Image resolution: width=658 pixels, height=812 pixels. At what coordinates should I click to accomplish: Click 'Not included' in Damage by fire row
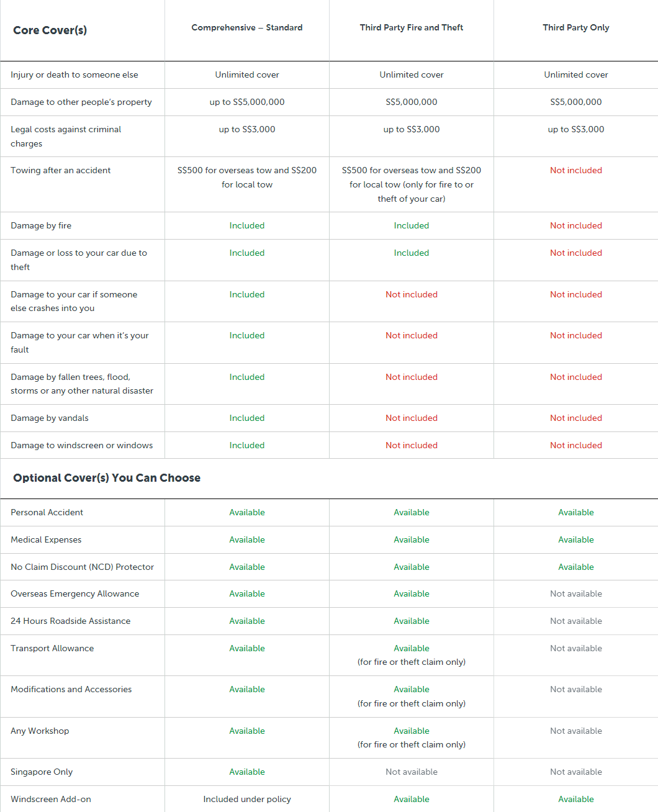576,225
